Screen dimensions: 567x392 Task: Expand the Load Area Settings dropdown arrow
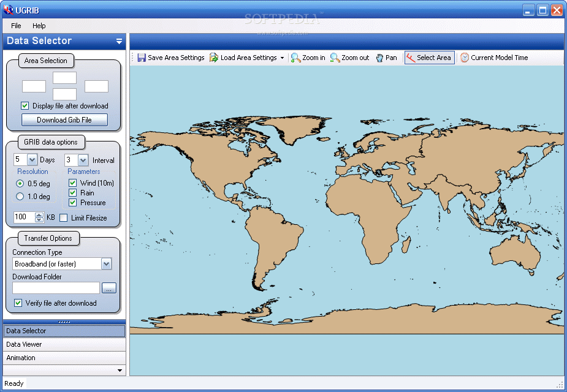point(282,58)
